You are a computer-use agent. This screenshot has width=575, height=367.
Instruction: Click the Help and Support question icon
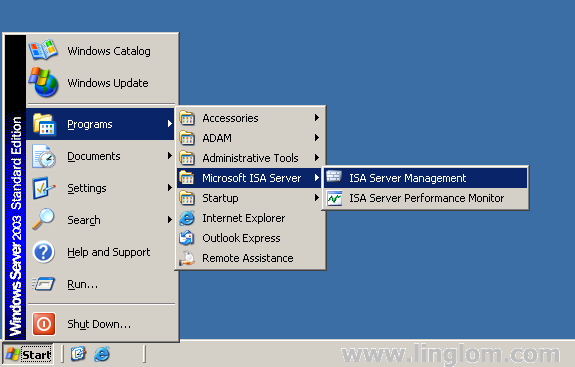44,252
